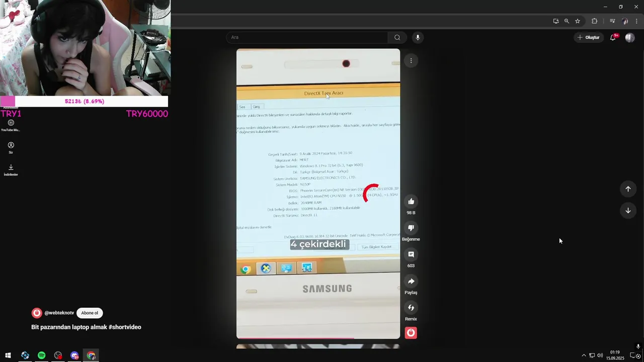
Task: Open Spotify from the taskbar
Action: coord(41,355)
